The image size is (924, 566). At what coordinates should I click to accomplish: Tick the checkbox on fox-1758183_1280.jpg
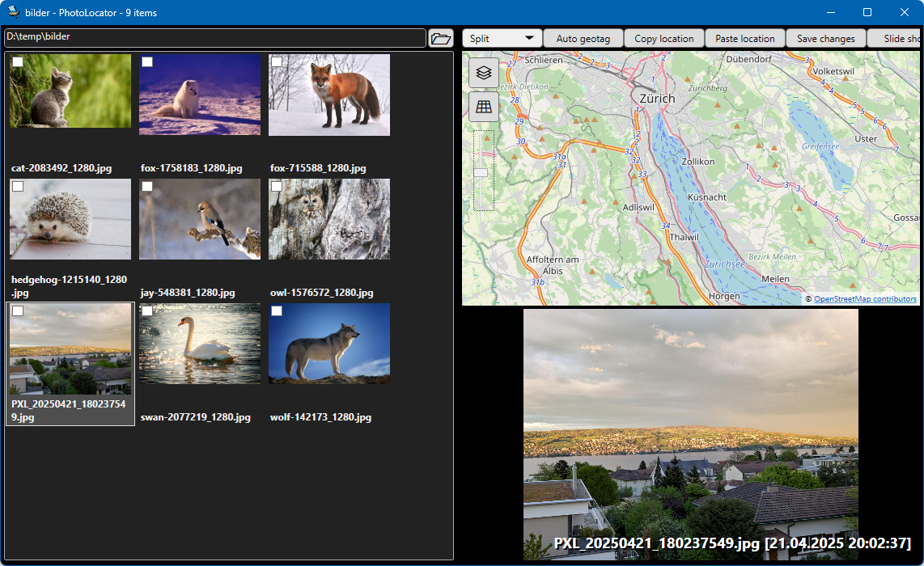click(x=147, y=61)
